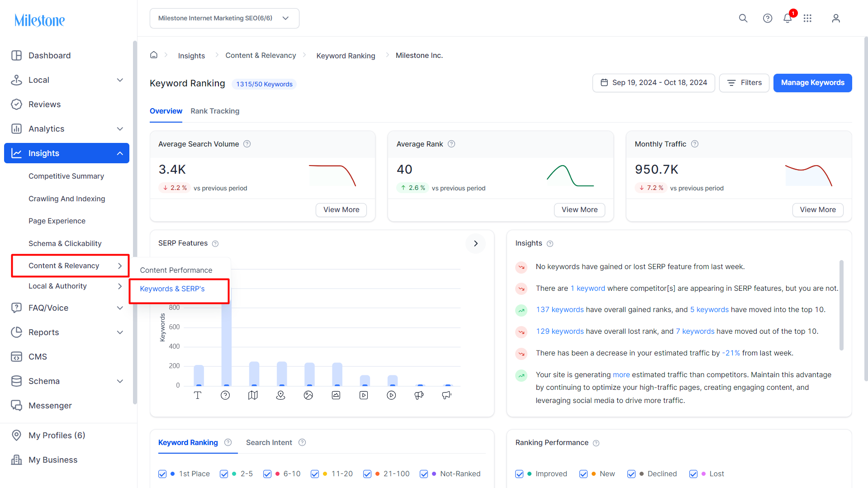This screenshot has width=868, height=488.
Task: Uncheck the 1st Place checkbox
Action: pyautogui.click(x=162, y=474)
